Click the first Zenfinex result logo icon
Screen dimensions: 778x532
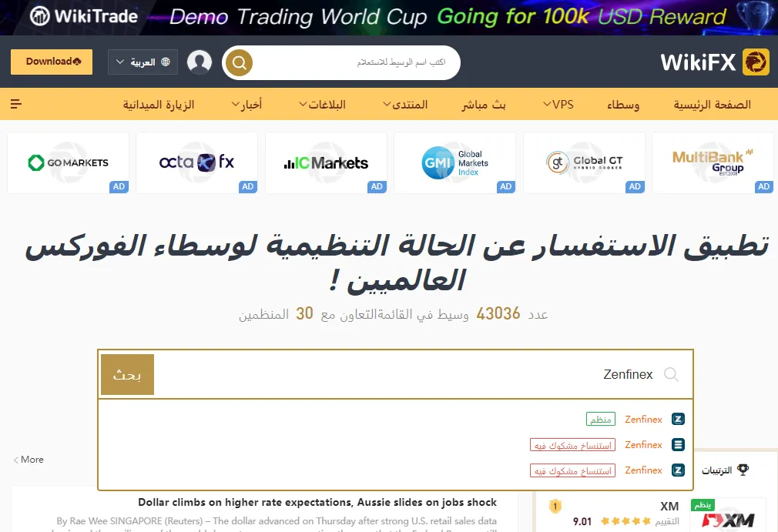(678, 419)
